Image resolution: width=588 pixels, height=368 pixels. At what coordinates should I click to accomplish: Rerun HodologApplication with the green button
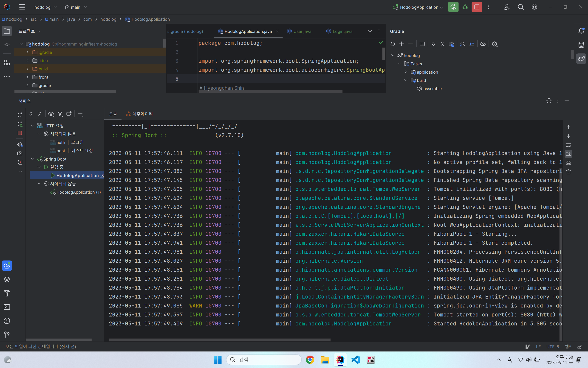coord(453,7)
